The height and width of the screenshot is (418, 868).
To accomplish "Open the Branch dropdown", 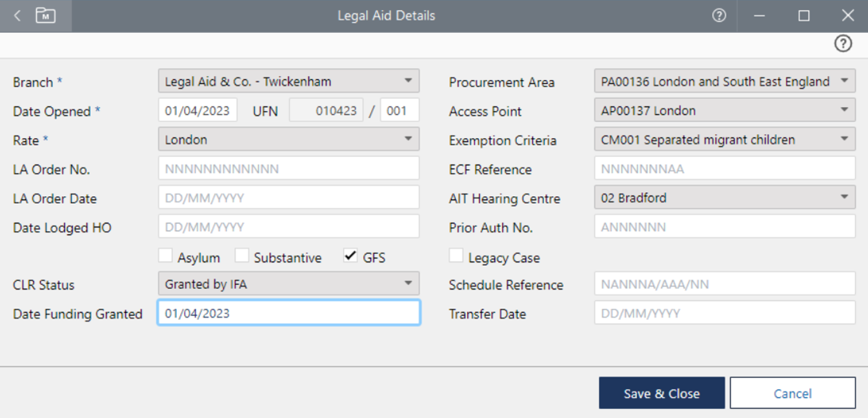I will [x=288, y=81].
